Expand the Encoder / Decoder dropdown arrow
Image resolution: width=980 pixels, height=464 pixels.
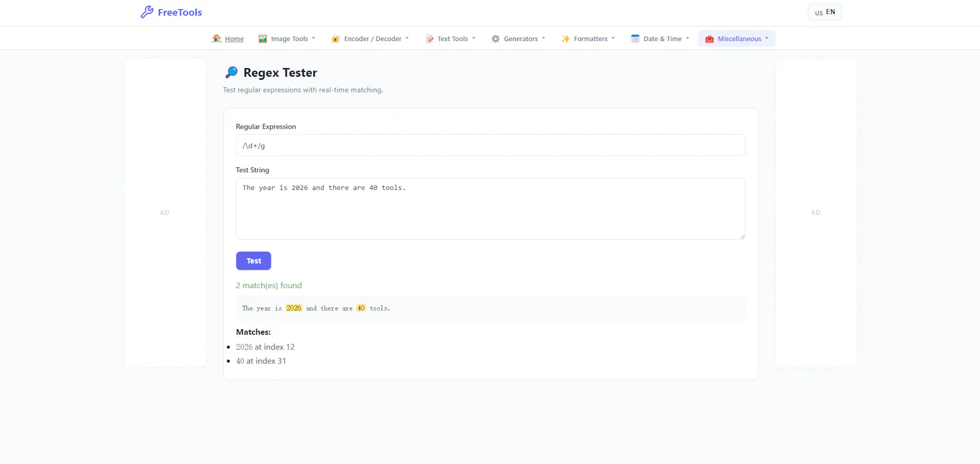407,38
